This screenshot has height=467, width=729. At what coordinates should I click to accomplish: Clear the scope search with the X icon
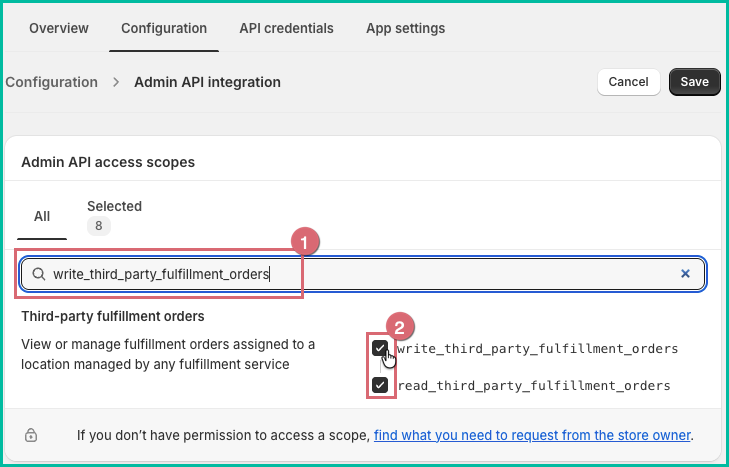[x=685, y=274]
